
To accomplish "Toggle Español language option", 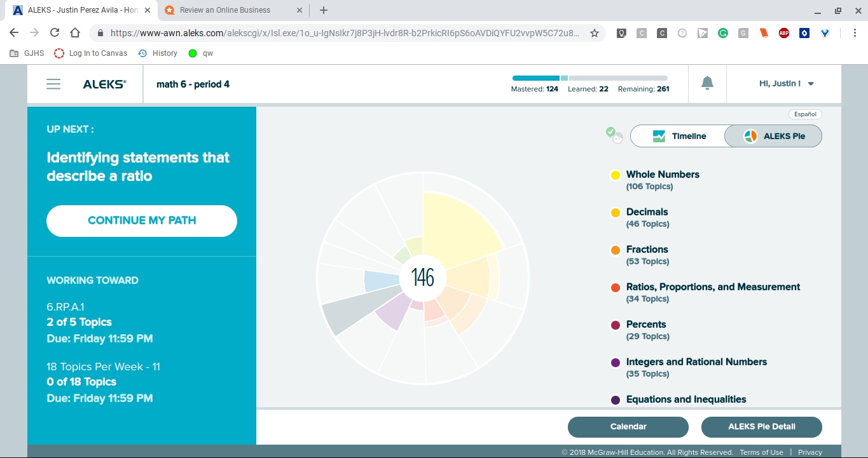I will (x=805, y=114).
